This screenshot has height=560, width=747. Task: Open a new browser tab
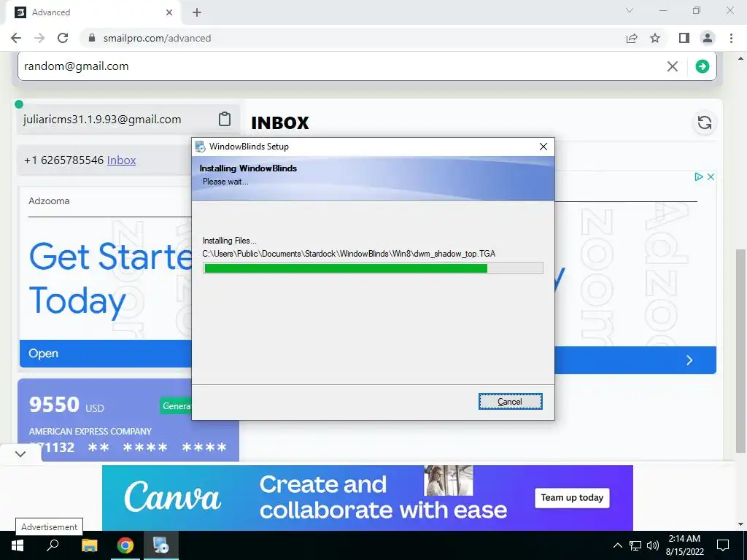pos(197,12)
